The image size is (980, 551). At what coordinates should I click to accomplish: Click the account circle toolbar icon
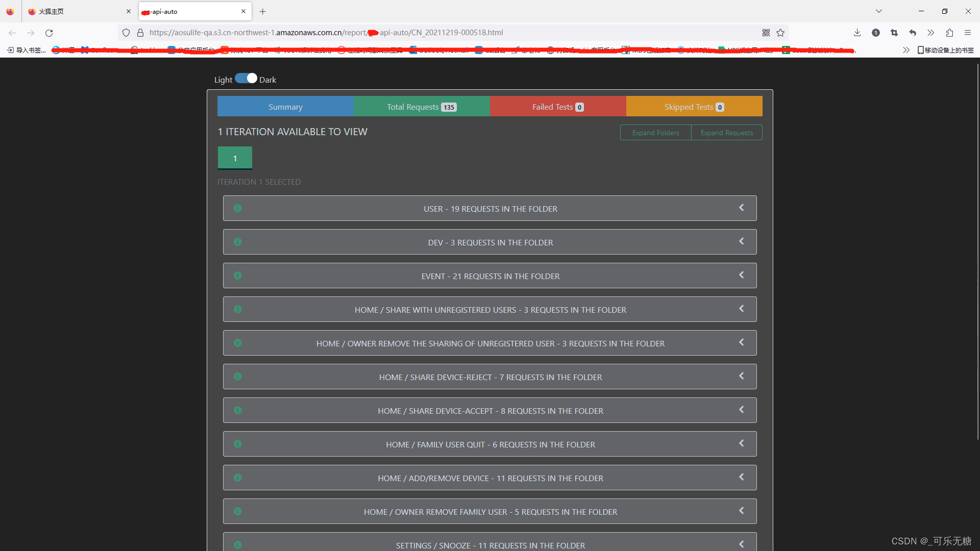(876, 33)
